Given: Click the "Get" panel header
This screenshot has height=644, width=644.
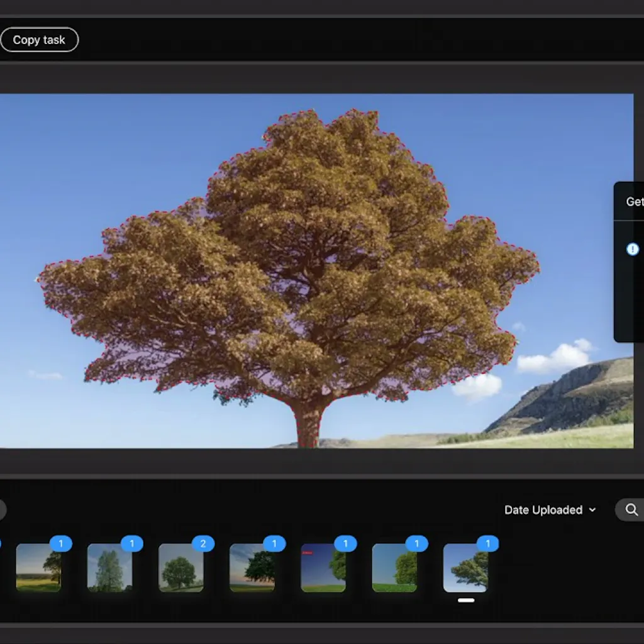Looking at the screenshot, I should coord(634,202).
